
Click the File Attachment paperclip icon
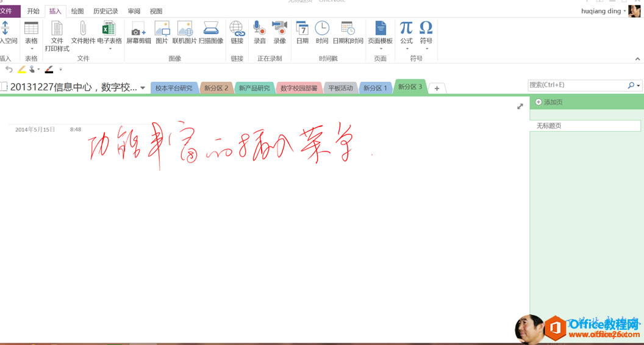pos(83,28)
